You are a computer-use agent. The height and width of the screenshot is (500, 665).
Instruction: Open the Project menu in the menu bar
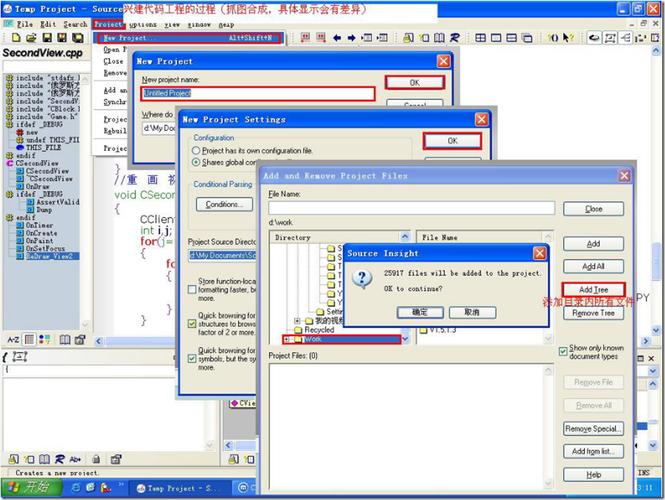[107, 23]
